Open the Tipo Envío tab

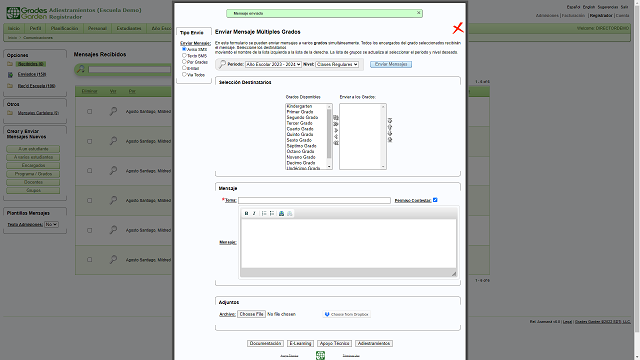click(x=192, y=32)
